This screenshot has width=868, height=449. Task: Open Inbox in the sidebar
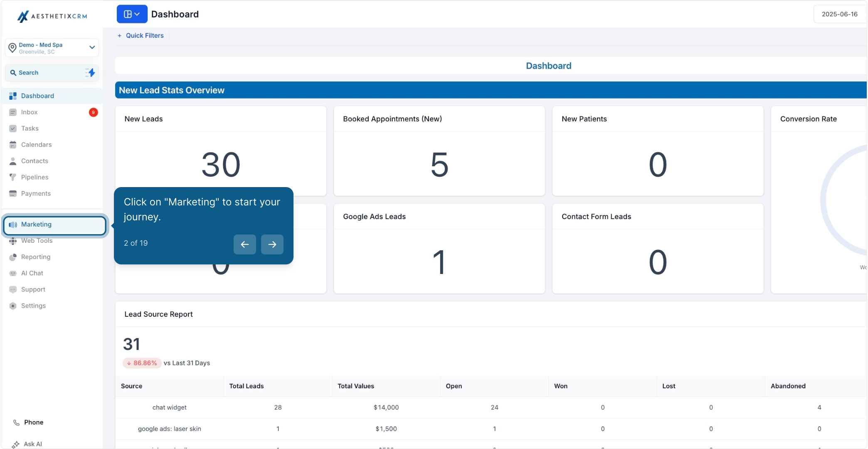click(x=52, y=112)
